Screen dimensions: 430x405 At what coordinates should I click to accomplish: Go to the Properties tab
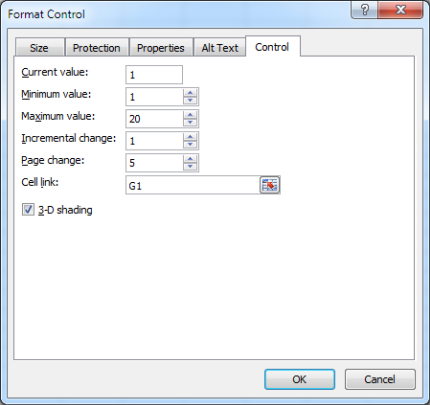tap(161, 48)
